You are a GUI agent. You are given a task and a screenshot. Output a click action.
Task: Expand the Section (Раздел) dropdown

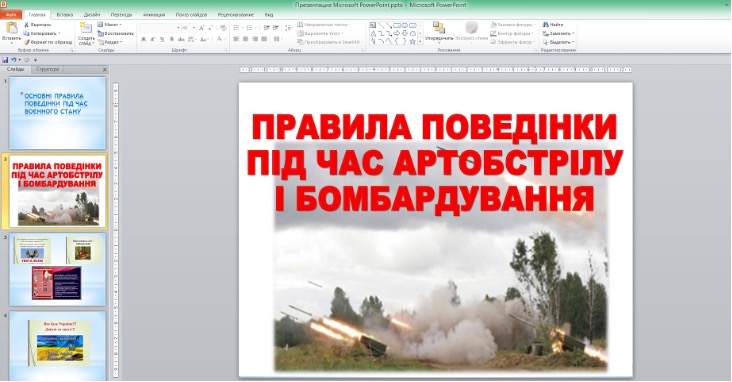(111, 42)
